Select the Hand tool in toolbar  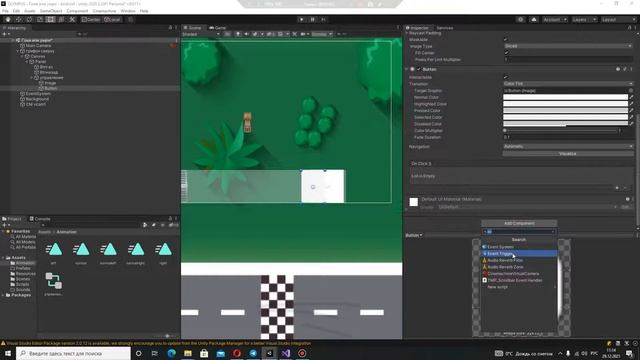8,20
